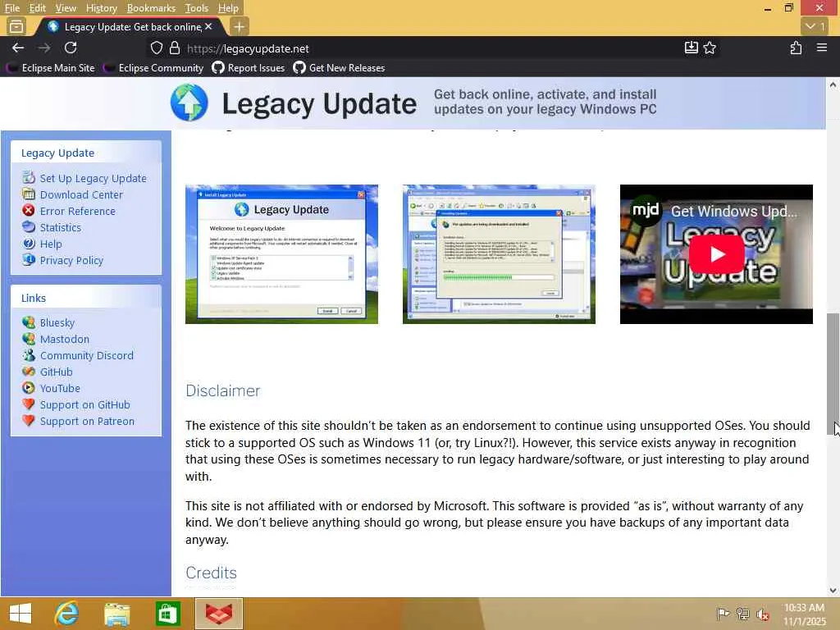Open Eclipse Main Site bookmark
Image resolution: width=840 pixels, height=630 pixels.
point(50,68)
